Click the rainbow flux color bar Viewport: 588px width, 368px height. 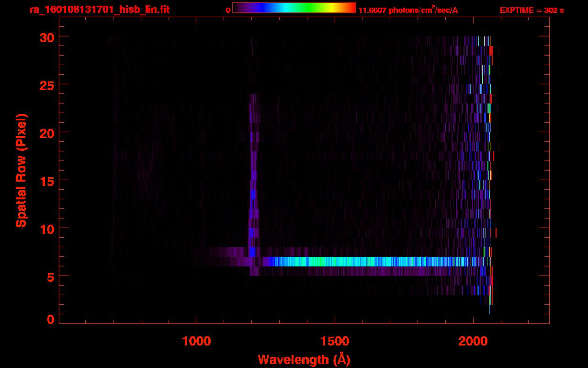click(x=294, y=8)
